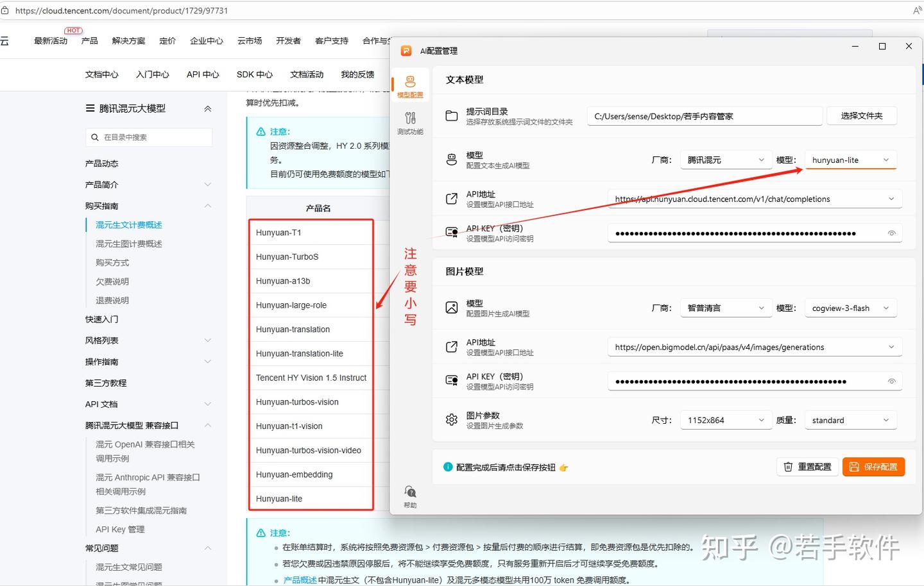Open the text model API地址 dropdown
This screenshot has height=586, width=924.
coord(755,199)
